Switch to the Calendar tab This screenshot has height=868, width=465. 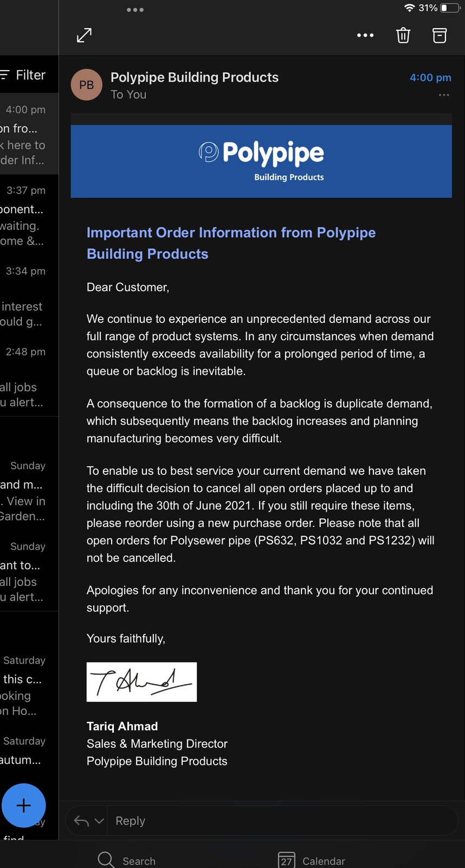(312, 860)
